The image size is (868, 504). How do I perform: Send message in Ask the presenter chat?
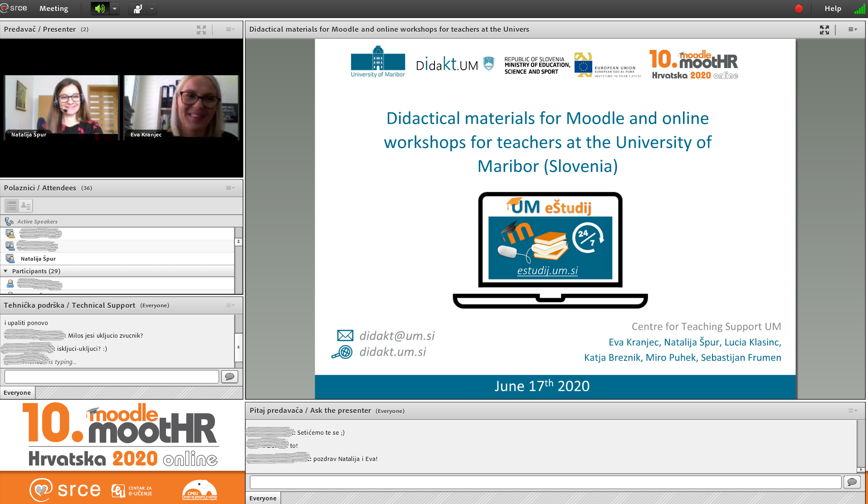pyautogui.click(x=852, y=482)
